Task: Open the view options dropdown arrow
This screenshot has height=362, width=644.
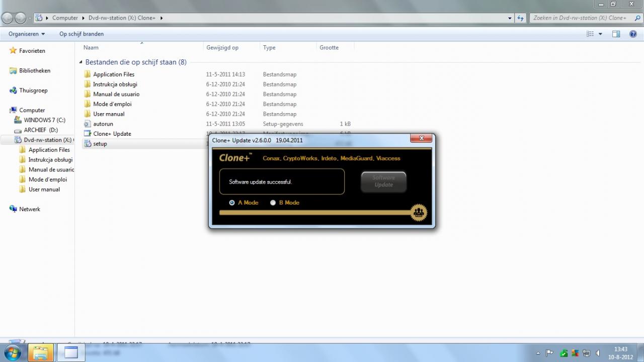Action: pos(600,34)
